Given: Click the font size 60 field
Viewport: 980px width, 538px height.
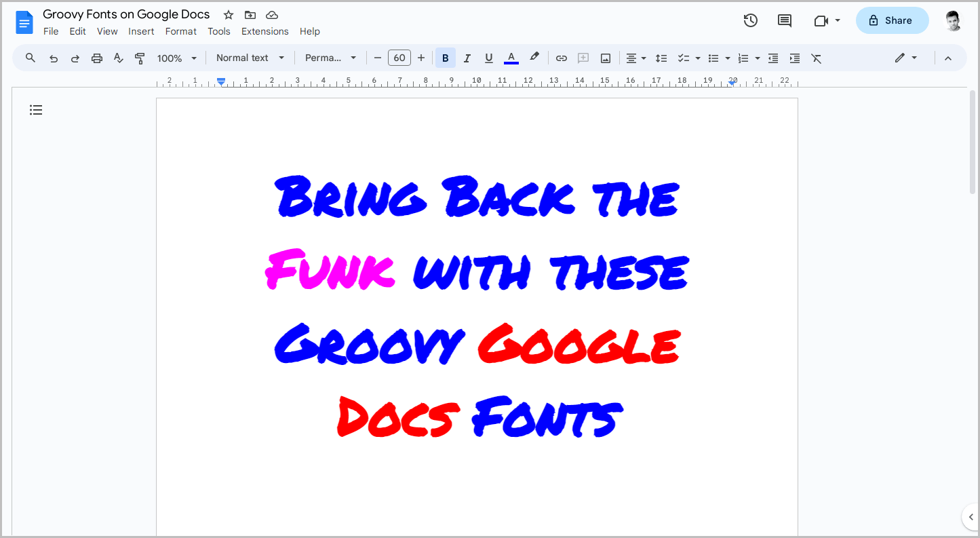Looking at the screenshot, I should click(x=399, y=58).
